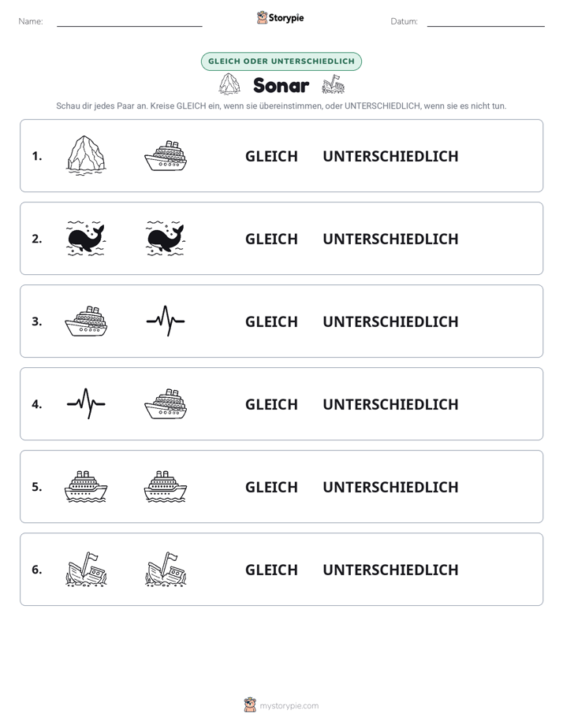Click the GLEICH ODER UNTERSCHIEDLICH badge

281,61
